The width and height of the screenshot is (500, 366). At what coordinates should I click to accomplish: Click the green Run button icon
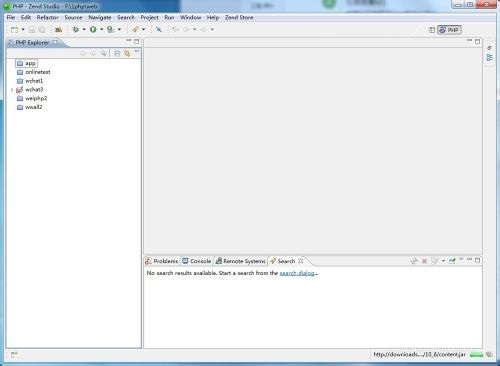(93, 30)
